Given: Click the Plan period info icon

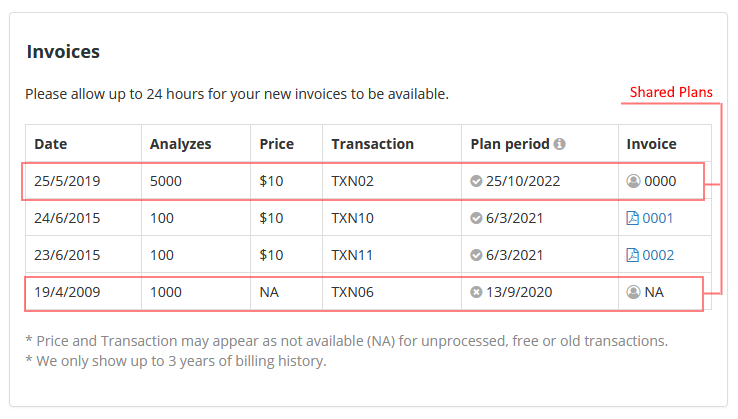Looking at the screenshot, I should (560, 144).
